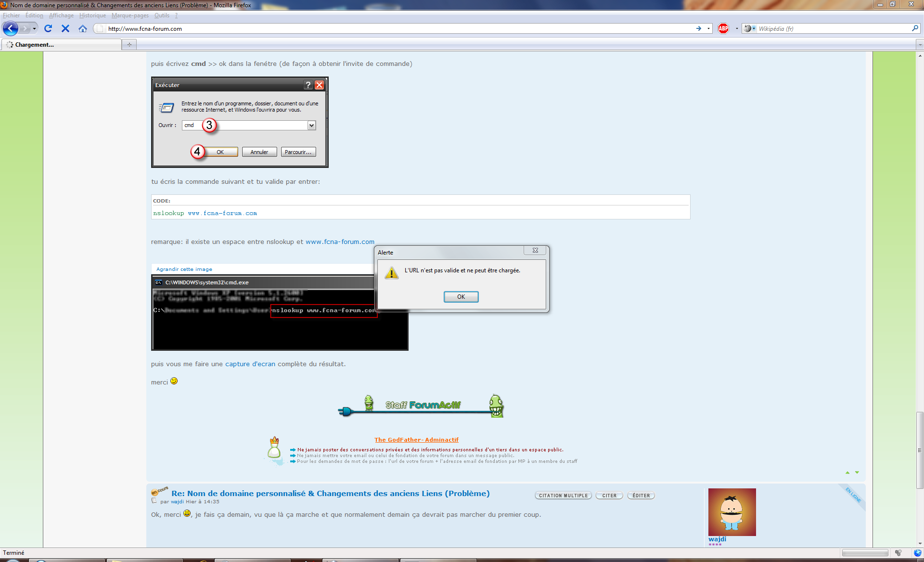924x562 pixels.
Task: Open the ? help menu
Action: tap(176, 15)
